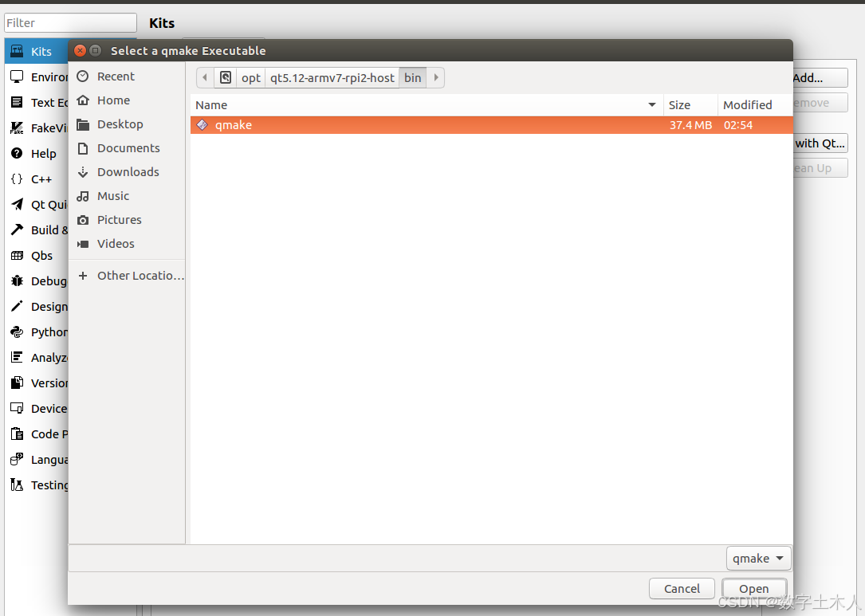Click the Debugger bug icon
This screenshot has width=865, height=616.
click(17, 281)
